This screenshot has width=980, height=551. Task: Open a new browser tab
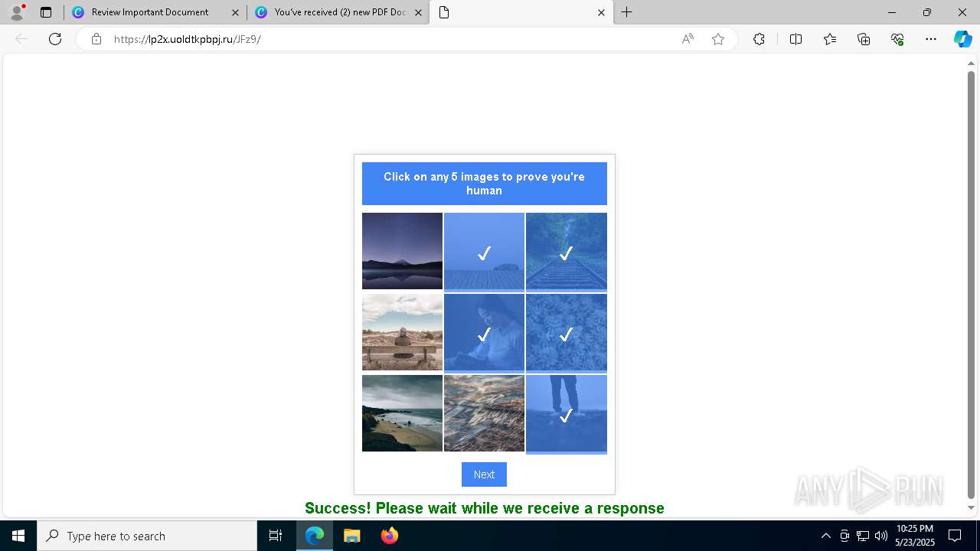coord(627,12)
